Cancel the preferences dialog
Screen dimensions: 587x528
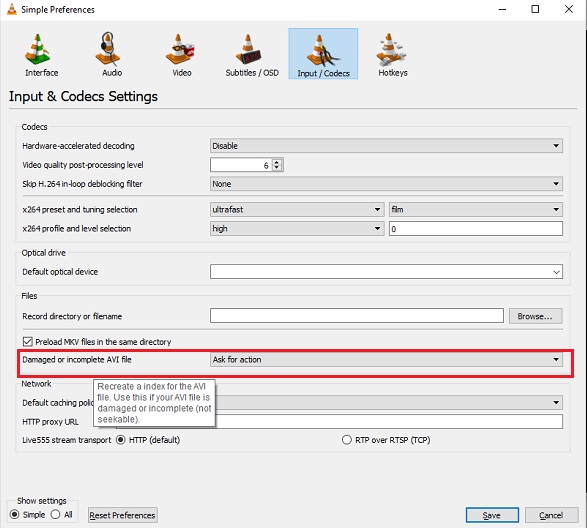click(551, 515)
